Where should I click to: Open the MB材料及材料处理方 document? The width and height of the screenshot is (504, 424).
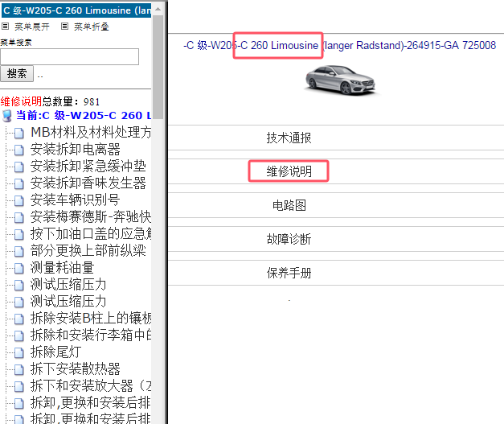[x=91, y=132]
